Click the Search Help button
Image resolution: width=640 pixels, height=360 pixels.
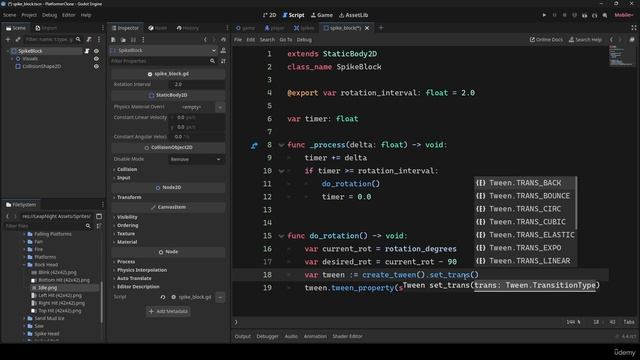point(585,40)
